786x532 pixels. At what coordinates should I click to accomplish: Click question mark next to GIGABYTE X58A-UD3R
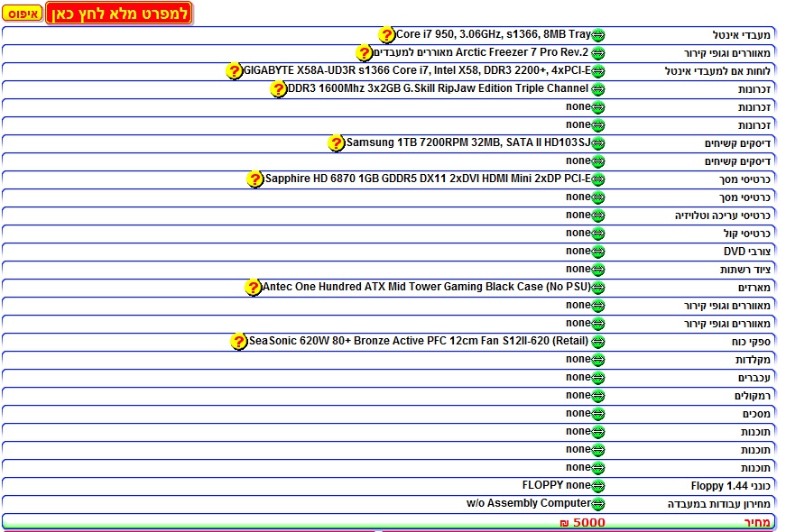(x=234, y=71)
